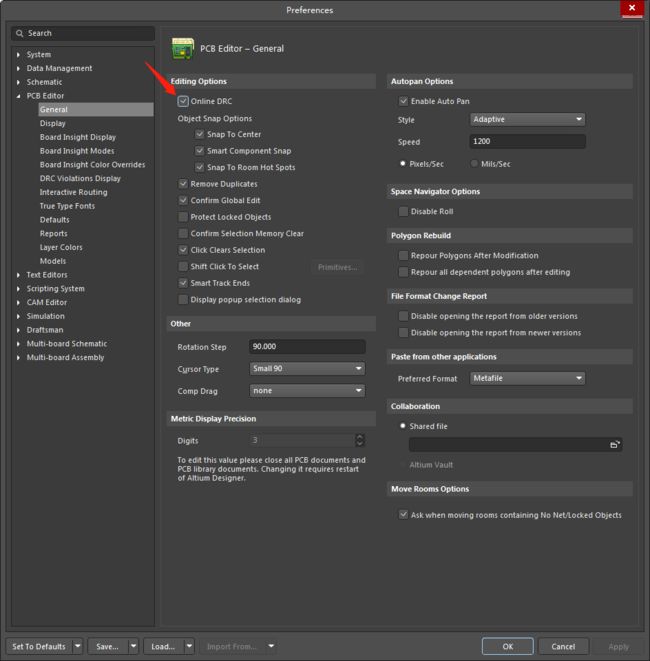This screenshot has height=661, width=650.
Task: Enable Confirm Selection Memory Clear
Action: click(x=183, y=233)
